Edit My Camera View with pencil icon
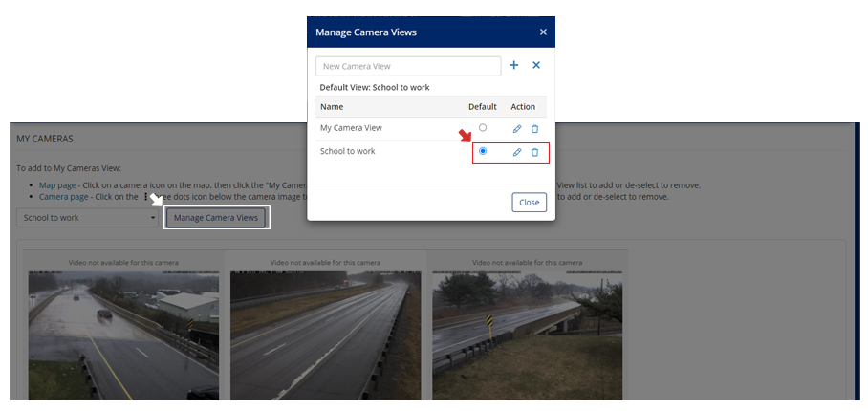The image size is (868, 411). (x=517, y=128)
